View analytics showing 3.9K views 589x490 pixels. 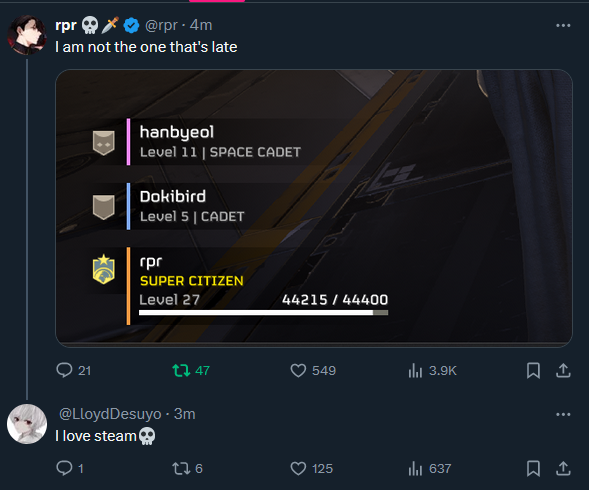click(x=432, y=371)
